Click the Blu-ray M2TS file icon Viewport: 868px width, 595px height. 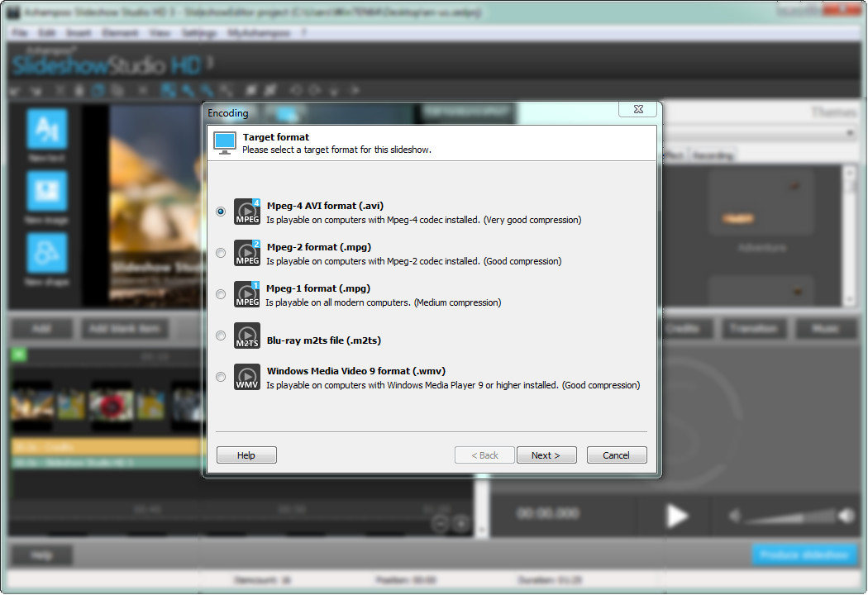click(x=247, y=336)
